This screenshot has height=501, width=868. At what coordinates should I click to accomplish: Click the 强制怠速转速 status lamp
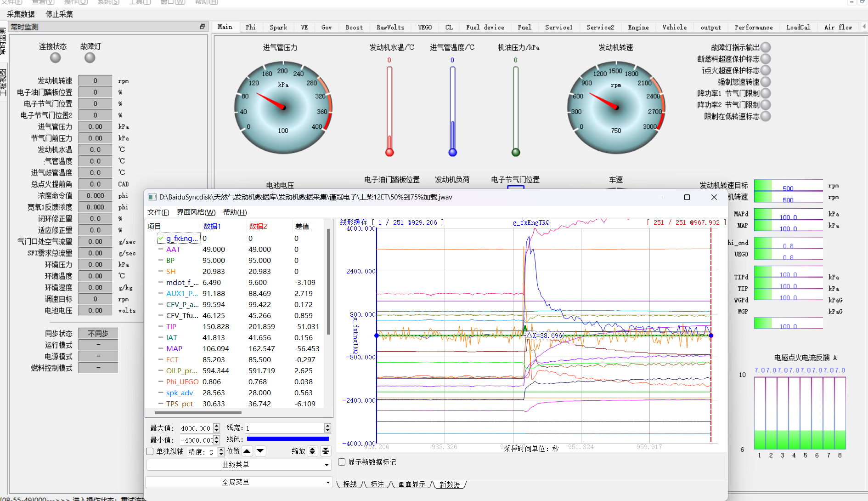click(x=766, y=82)
